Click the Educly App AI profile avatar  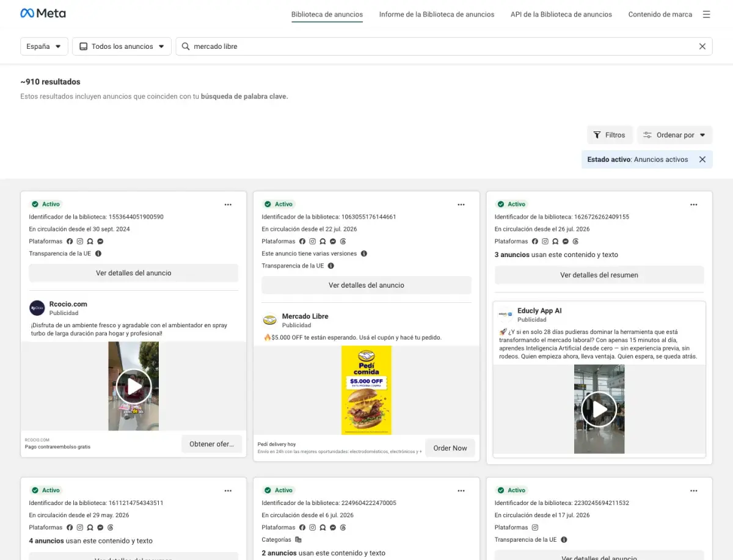point(506,315)
